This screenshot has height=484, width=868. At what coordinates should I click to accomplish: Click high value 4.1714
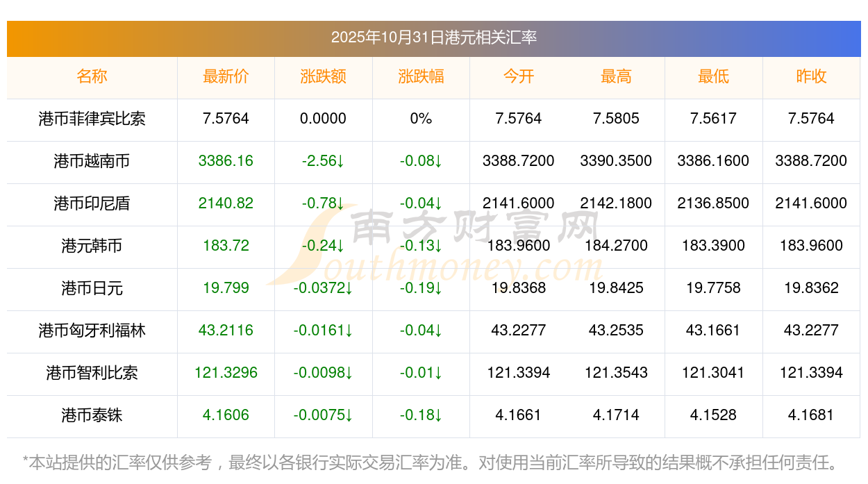tap(616, 415)
